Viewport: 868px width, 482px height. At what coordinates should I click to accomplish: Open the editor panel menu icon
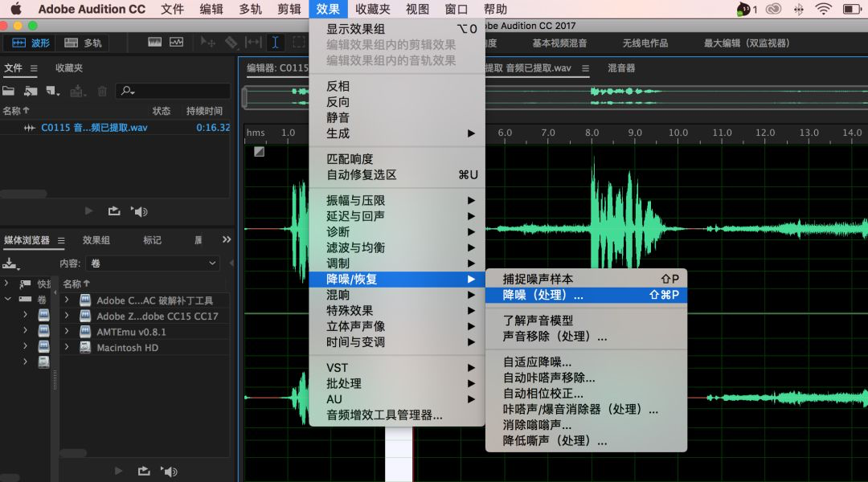(585, 68)
